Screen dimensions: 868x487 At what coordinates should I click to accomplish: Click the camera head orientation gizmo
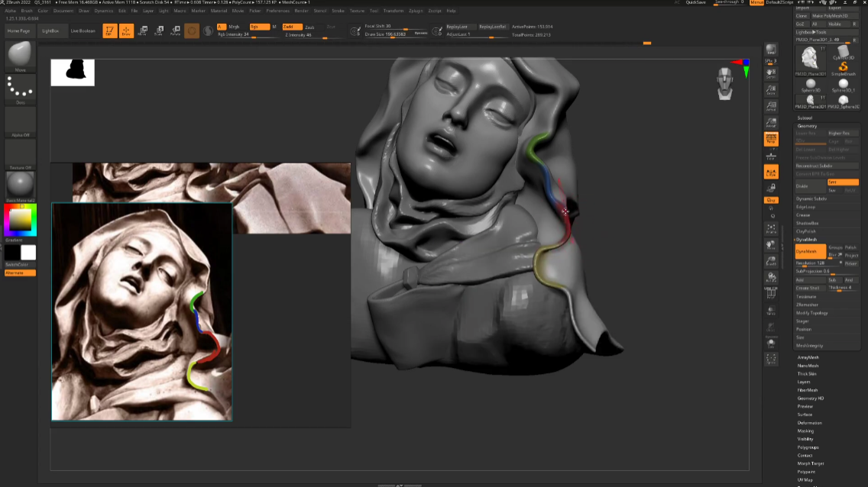point(724,83)
